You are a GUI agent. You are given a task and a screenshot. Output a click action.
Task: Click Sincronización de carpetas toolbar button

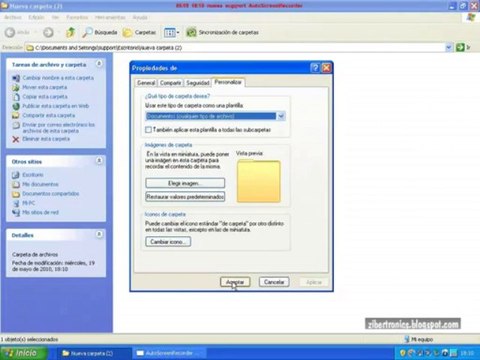pyautogui.click(x=222, y=32)
